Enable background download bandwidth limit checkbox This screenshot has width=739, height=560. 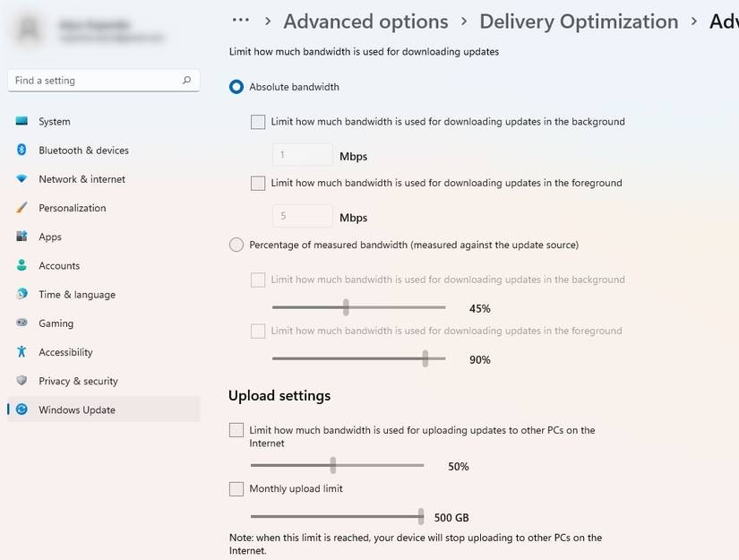click(x=258, y=122)
